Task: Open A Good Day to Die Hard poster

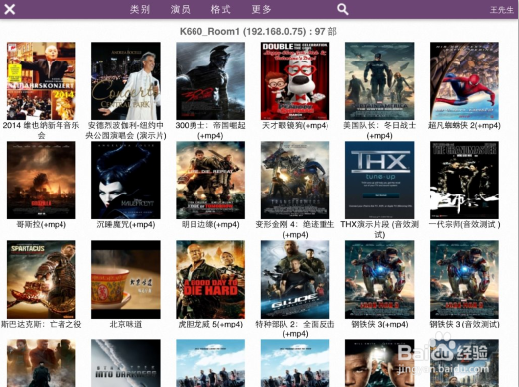Action: [x=210, y=279]
